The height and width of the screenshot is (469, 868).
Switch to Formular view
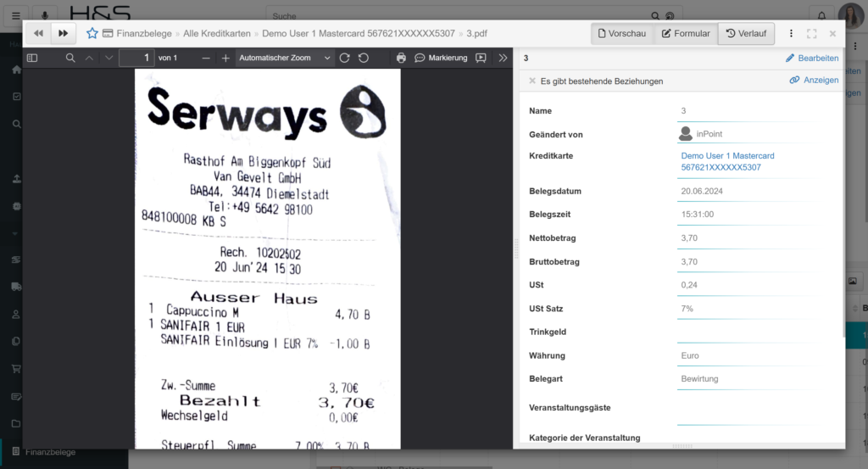tap(686, 33)
